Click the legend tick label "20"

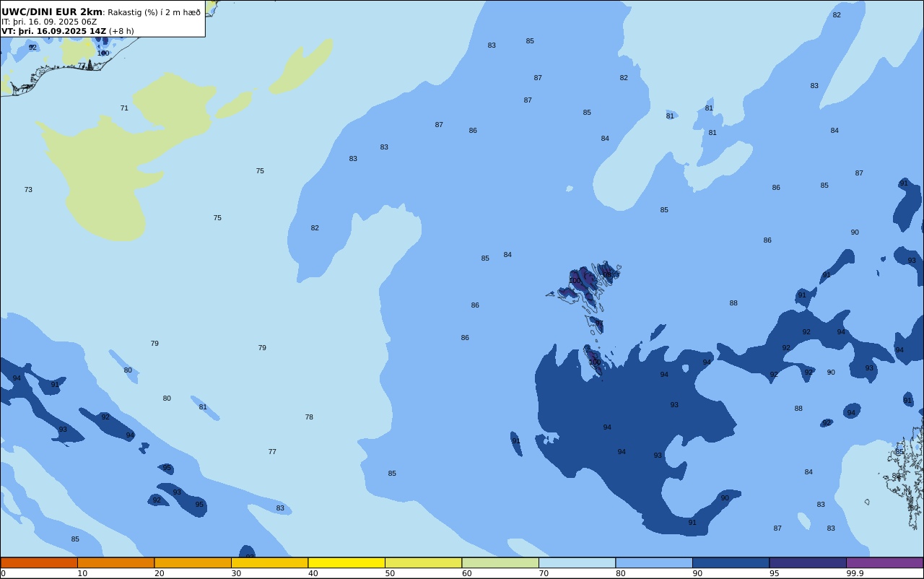coord(159,573)
